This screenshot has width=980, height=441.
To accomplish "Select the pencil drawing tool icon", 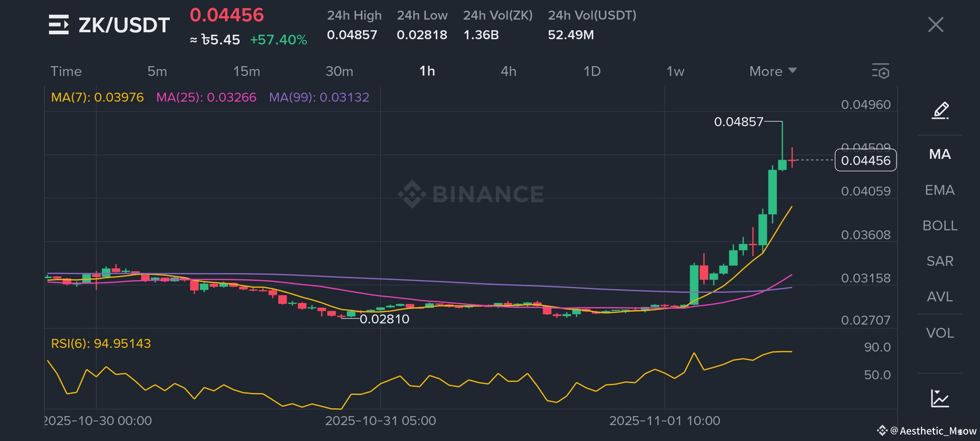I will (940, 110).
